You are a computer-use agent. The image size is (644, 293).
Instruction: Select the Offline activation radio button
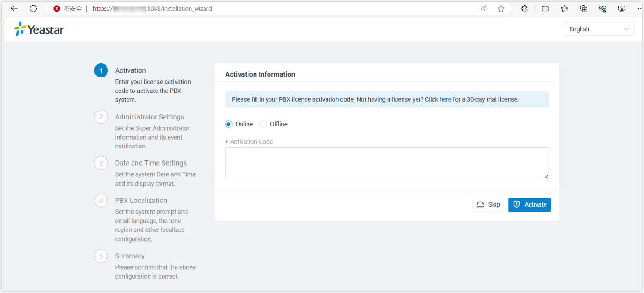pyautogui.click(x=263, y=124)
